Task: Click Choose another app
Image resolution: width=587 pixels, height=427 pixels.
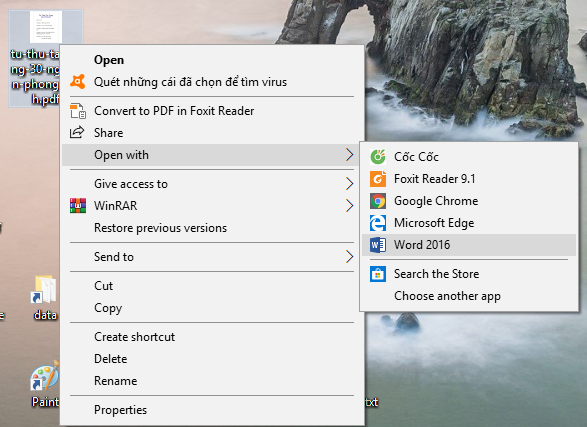Action: click(447, 296)
